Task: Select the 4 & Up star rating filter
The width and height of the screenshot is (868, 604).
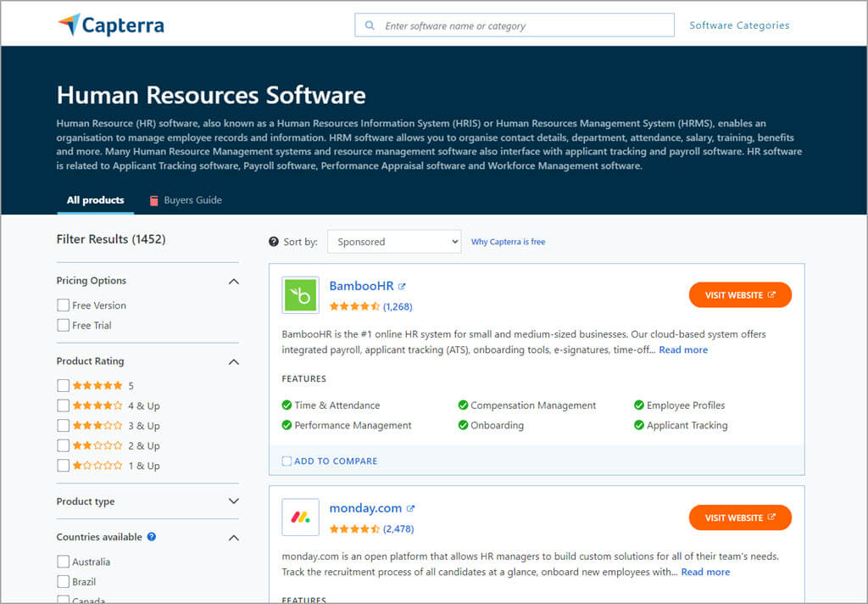Action: pos(64,405)
